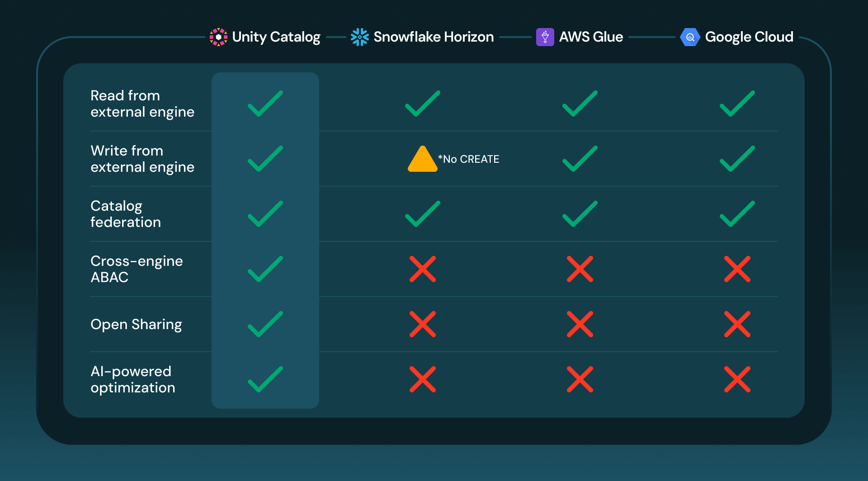Click Unity Catalog's checkmark for Read from external engine
Image resolution: width=868 pixels, height=481 pixels.
(x=265, y=104)
